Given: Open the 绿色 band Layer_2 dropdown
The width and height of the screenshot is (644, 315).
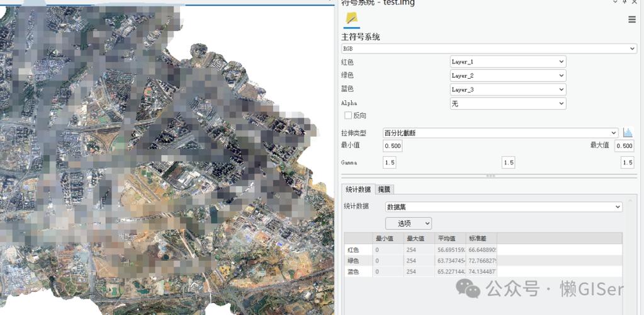Looking at the screenshot, I should click(508, 76).
